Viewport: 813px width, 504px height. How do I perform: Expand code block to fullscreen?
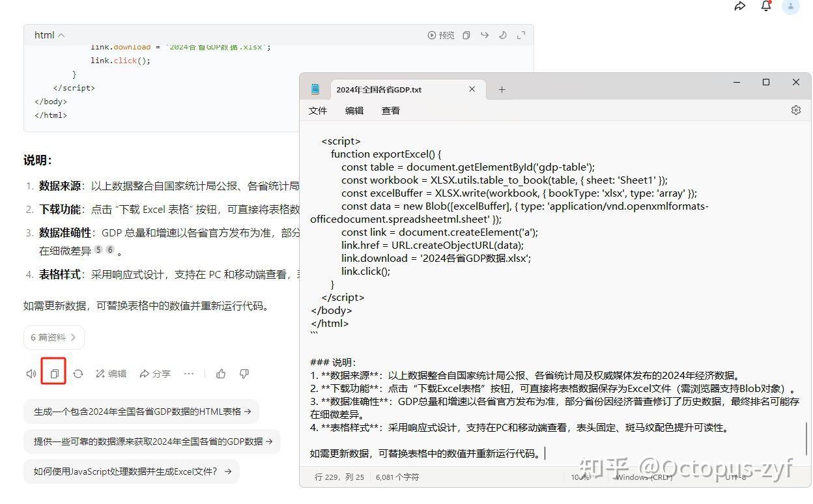[521, 35]
